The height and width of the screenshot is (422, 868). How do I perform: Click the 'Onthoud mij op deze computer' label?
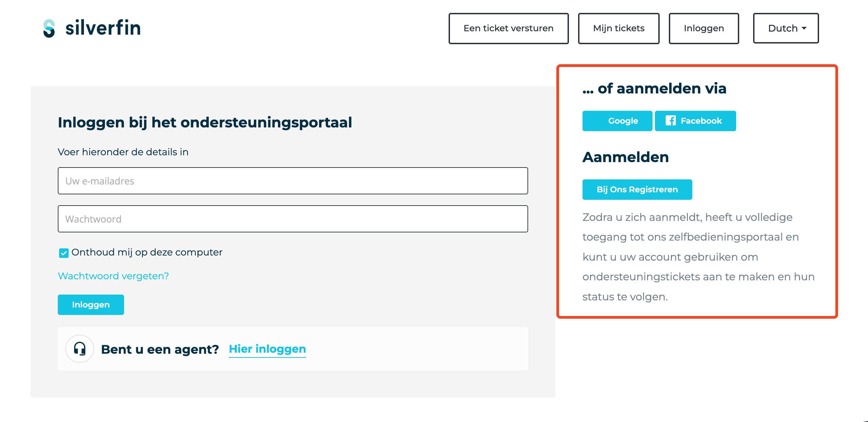point(147,252)
